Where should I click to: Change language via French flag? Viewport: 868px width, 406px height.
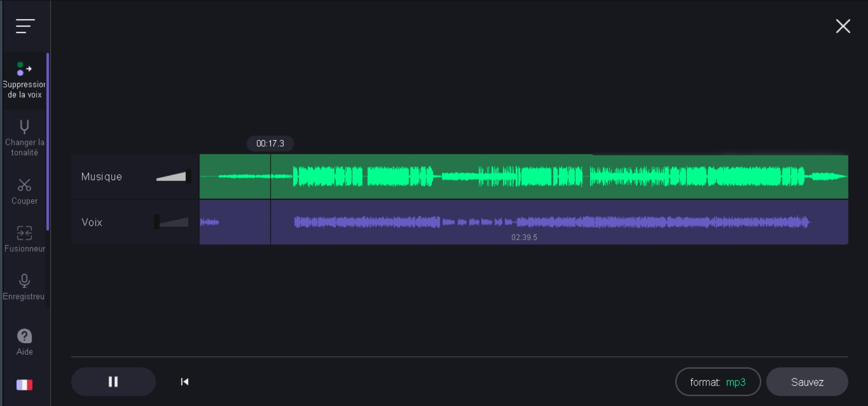[x=24, y=385]
